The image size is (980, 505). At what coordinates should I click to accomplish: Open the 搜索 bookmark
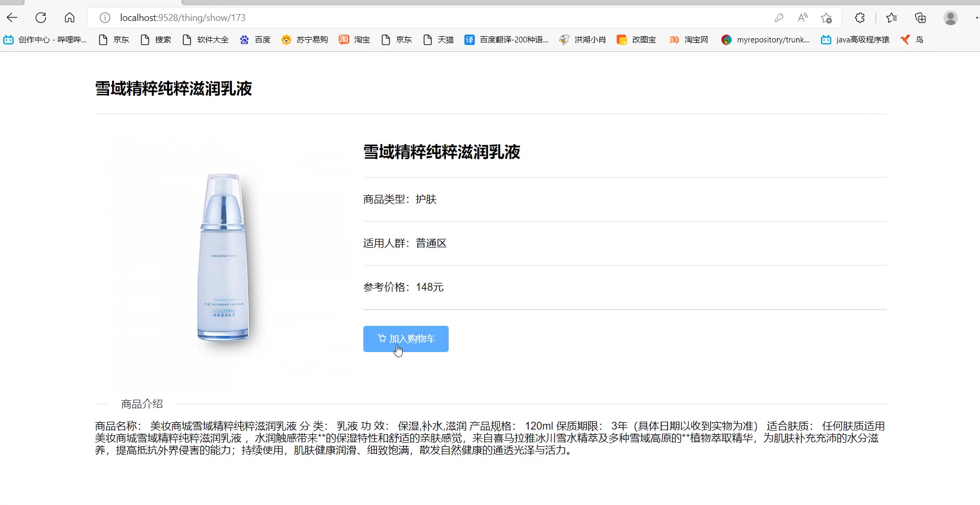(x=155, y=40)
